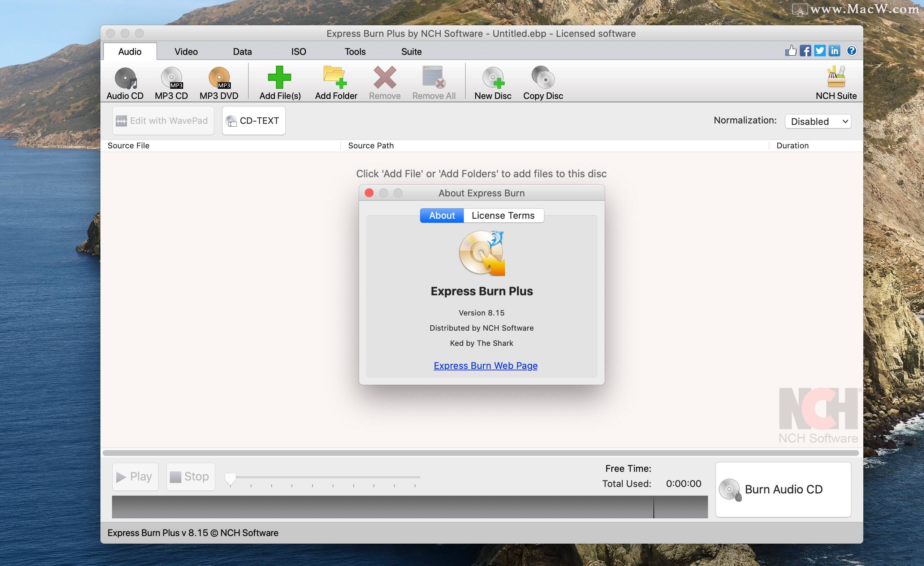
Task: Start a New Disc project
Action: coord(493,83)
